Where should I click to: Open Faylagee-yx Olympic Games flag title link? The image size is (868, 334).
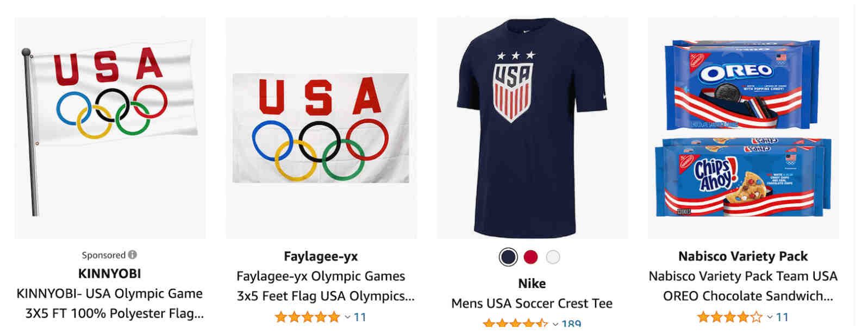pos(321,286)
